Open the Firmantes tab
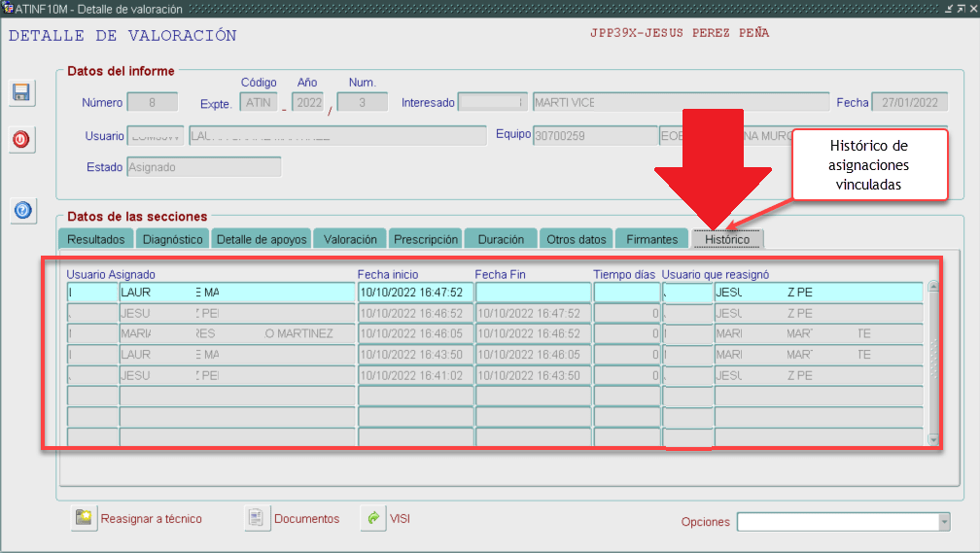Image resolution: width=980 pixels, height=553 pixels. [651, 239]
